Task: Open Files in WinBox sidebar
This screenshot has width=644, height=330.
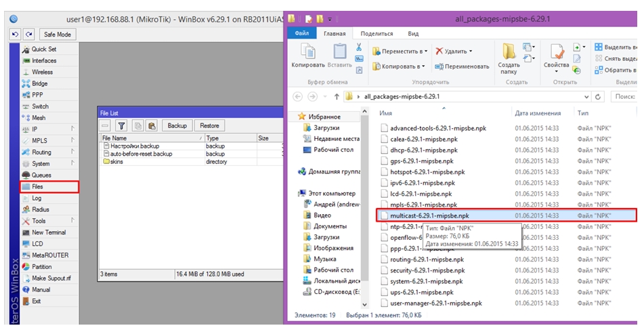Action: [x=49, y=186]
